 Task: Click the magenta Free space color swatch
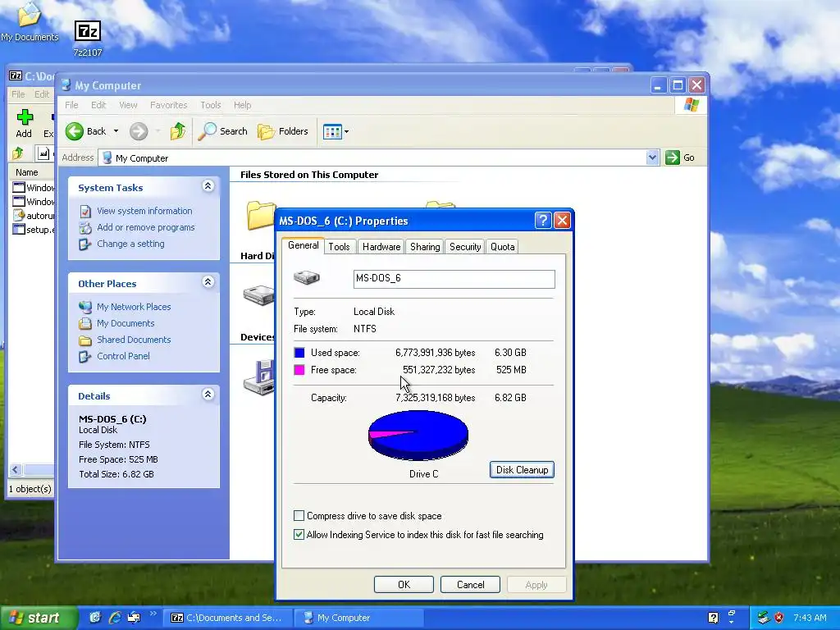click(x=299, y=370)
